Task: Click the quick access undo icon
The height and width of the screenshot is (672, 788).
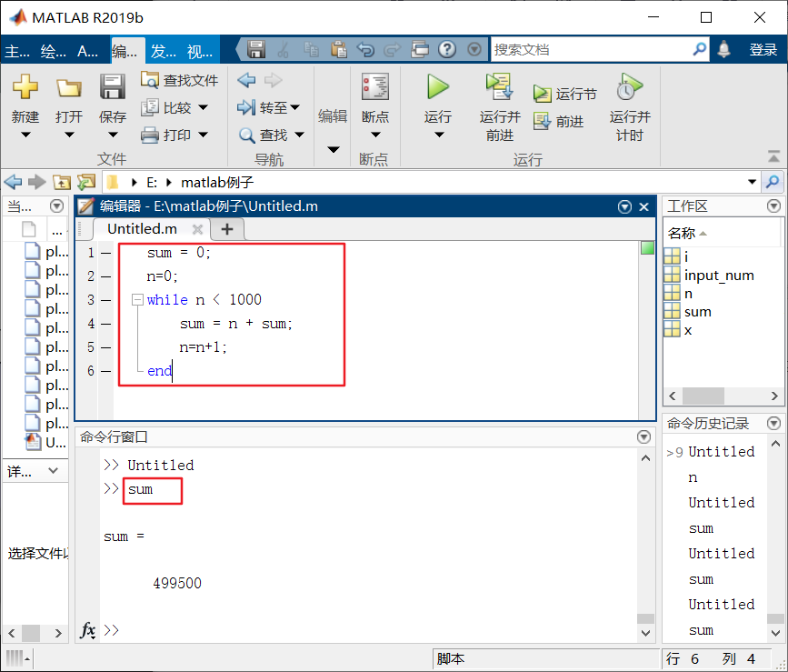Action: pyautogui.click(x=365, y=49)
